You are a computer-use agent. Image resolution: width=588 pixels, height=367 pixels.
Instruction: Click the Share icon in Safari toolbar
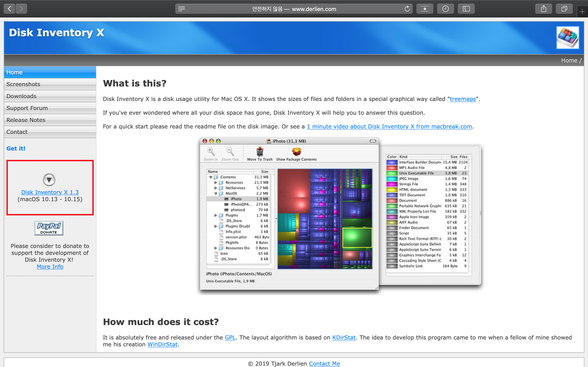[x=543, y=9]
